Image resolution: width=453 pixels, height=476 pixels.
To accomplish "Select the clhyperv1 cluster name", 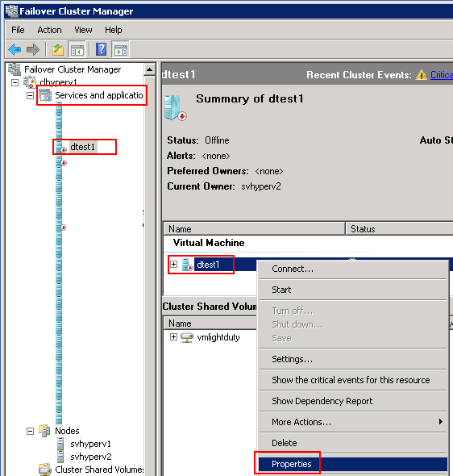I will [58, 82].
